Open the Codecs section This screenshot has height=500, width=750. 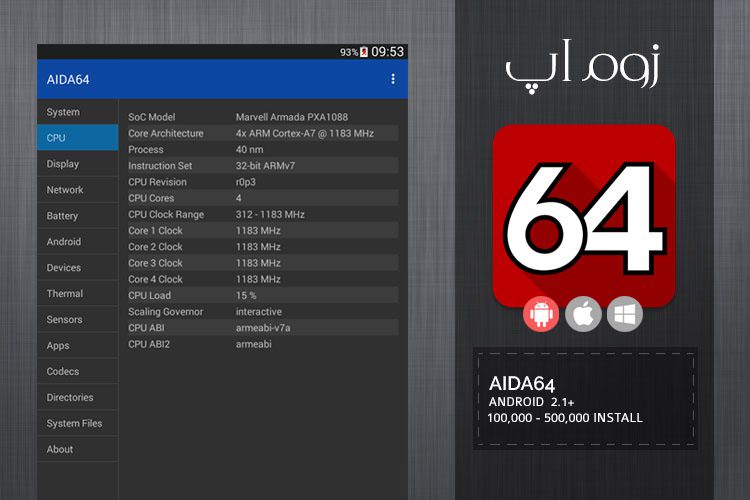(x=77, y=371)
